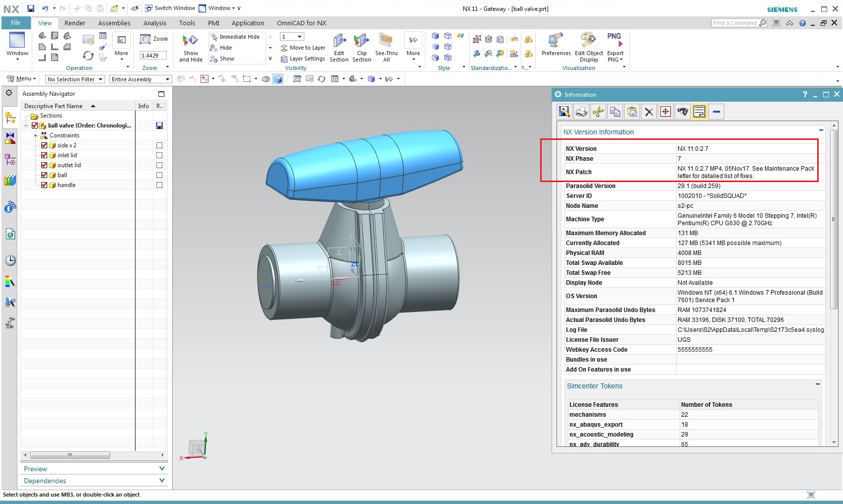Click the dashed box in 'side x 2' row

pos(159,145)
